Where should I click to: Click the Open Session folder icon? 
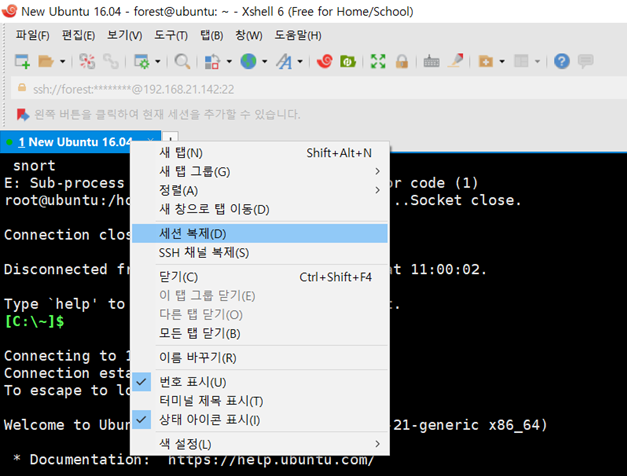point(46,61)
